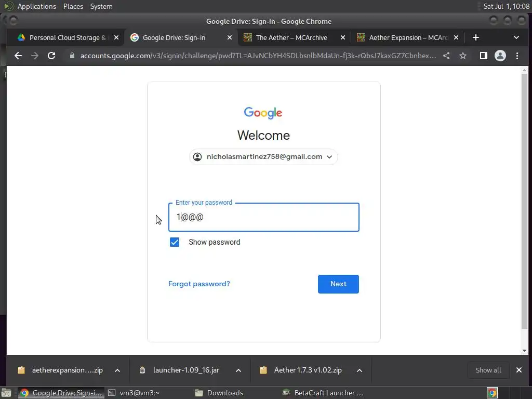Image resolution: width=532 pixels, height=399 pixels.
Task: Close the Aether Expansion tab
Action: click(x=456, y=37)
